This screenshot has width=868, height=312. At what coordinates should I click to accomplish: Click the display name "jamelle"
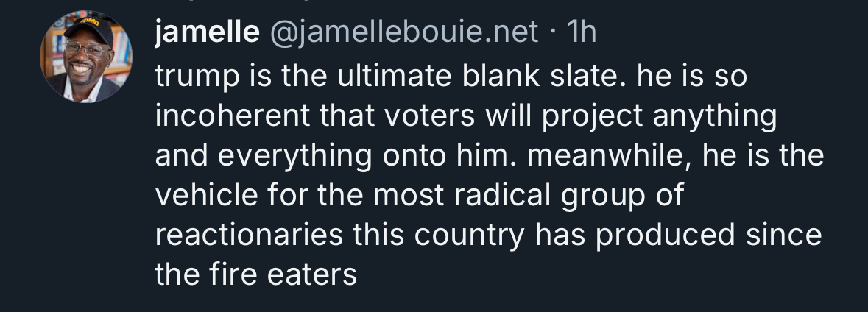point(207,33)
